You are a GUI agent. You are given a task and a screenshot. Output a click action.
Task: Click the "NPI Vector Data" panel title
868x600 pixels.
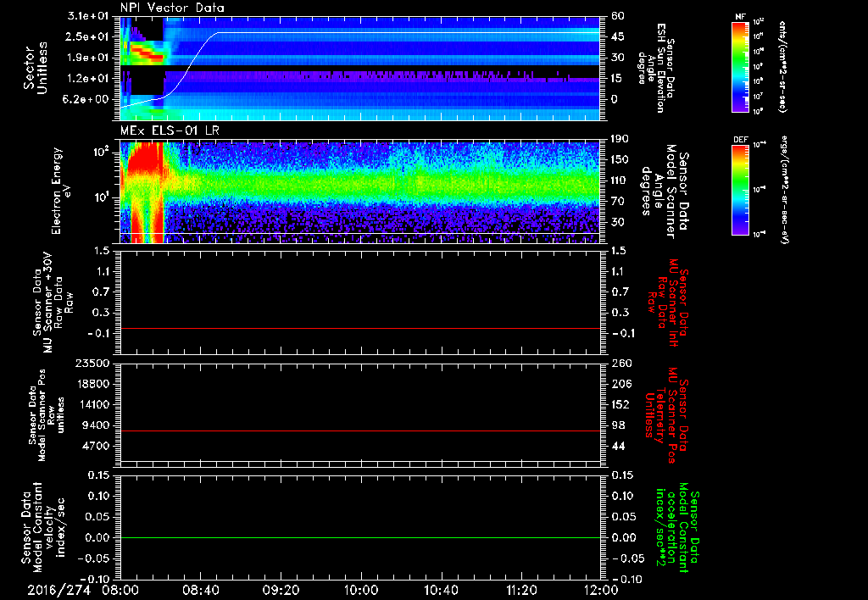[172, 8]
